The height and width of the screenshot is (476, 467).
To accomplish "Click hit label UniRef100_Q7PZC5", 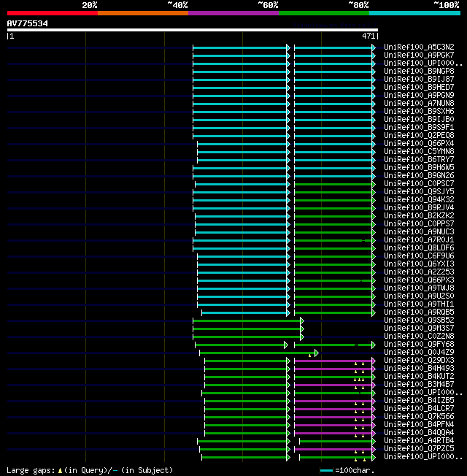I will coord(419,449).
